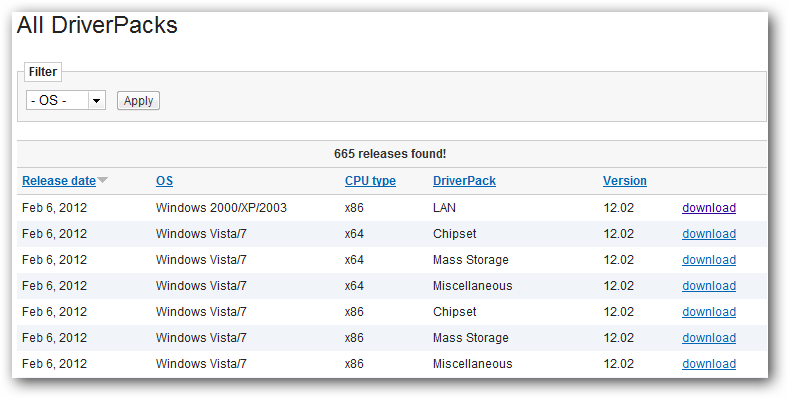
Task: Click 'x86' CPU type in the LAN row
Action: pyautogui.click(x=354, y=208)
